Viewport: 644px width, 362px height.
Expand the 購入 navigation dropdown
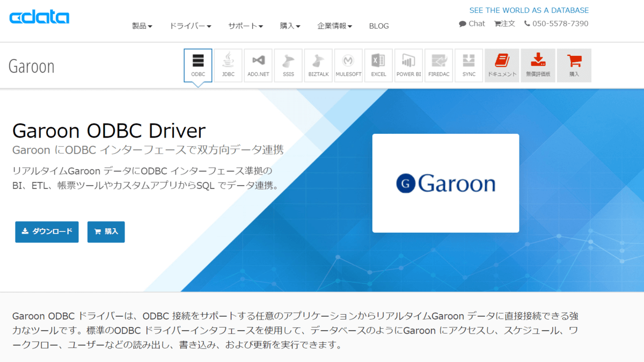[x=290, y=26]
